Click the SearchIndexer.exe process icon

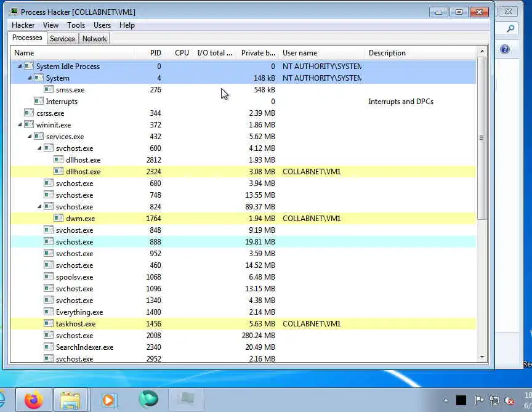pos(49,347)
